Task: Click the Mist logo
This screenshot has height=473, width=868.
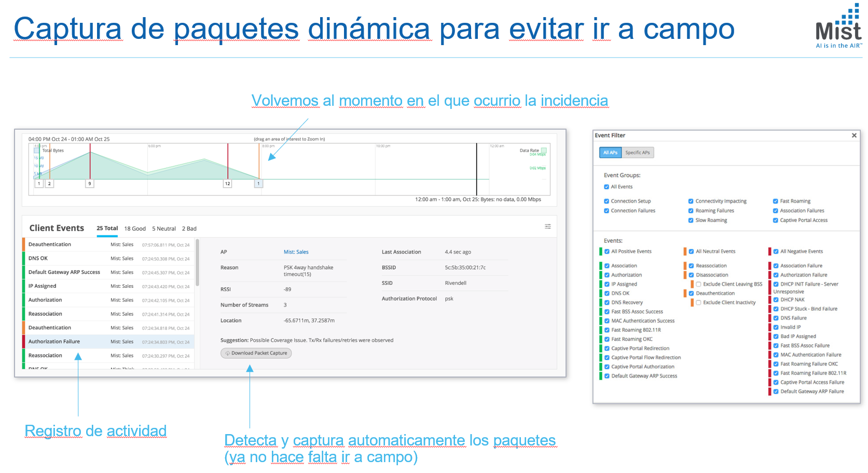Action: click(838, 27)
